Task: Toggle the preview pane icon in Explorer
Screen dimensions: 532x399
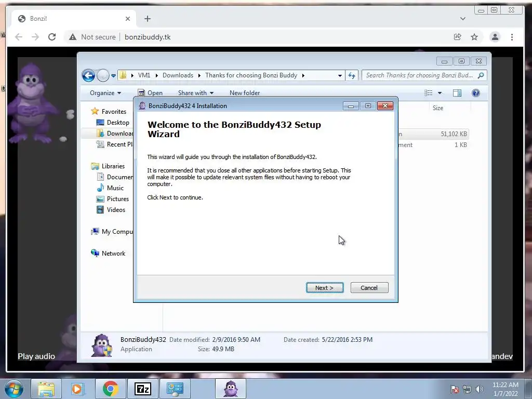Action: (x=457, y=93)
